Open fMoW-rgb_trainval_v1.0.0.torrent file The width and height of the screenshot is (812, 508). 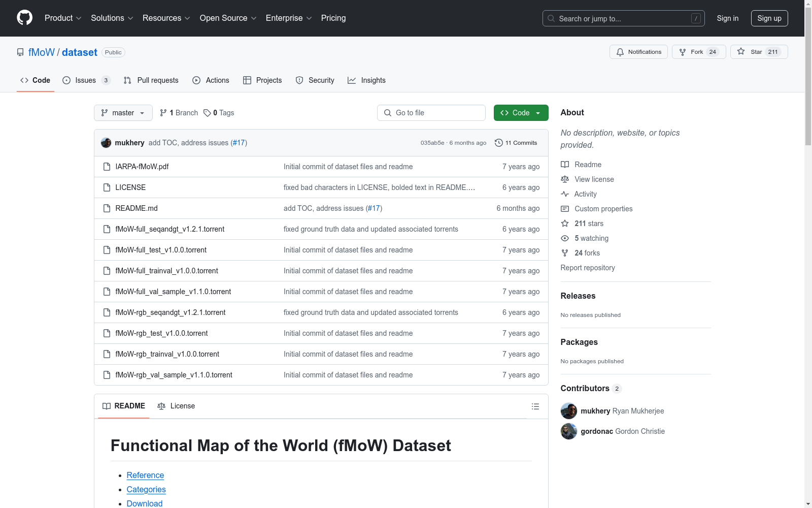pos(167,354)
